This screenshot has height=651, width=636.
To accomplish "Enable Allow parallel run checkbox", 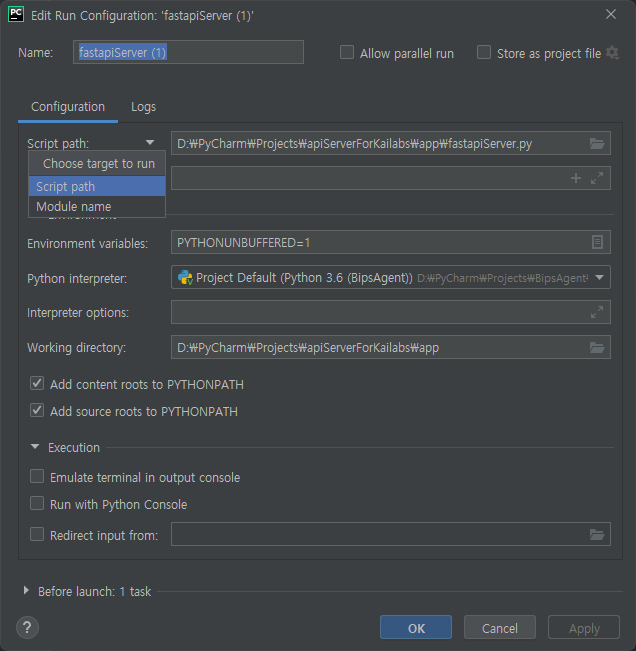I will click(347, 52).
